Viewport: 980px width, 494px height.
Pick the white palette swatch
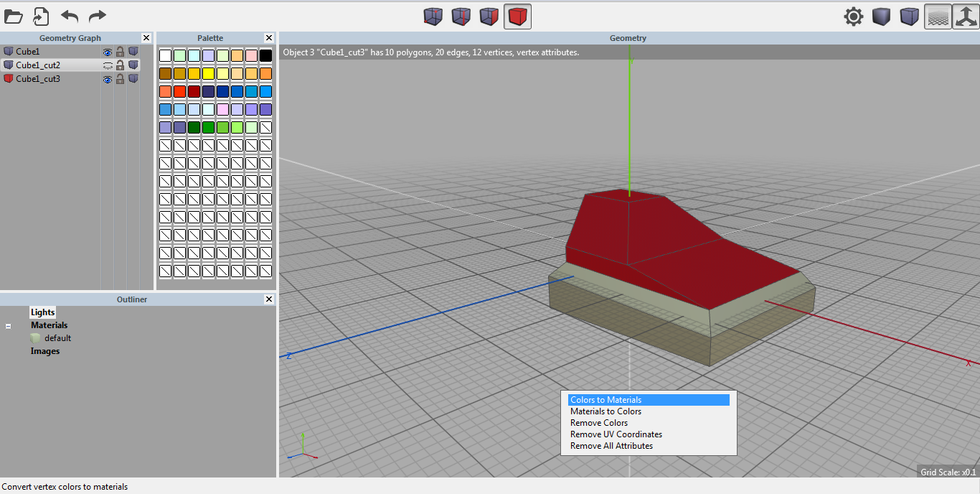click(165, 55)
